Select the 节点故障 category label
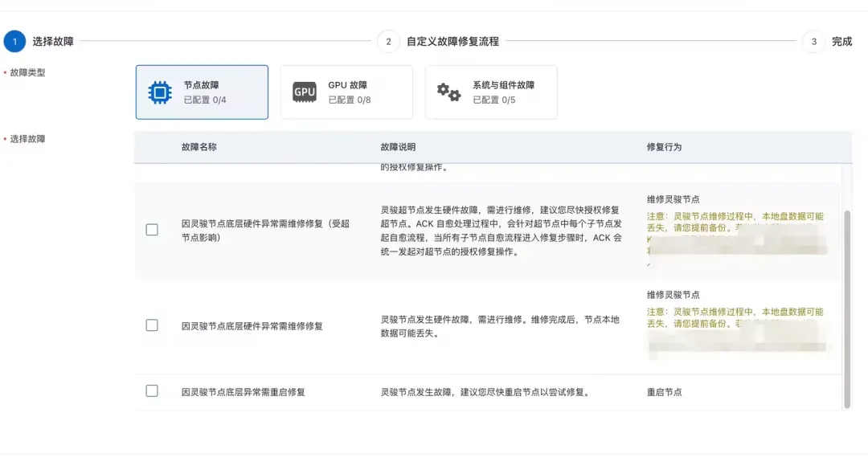Screen dimensions: 868x466 click(x=202, y=85)
